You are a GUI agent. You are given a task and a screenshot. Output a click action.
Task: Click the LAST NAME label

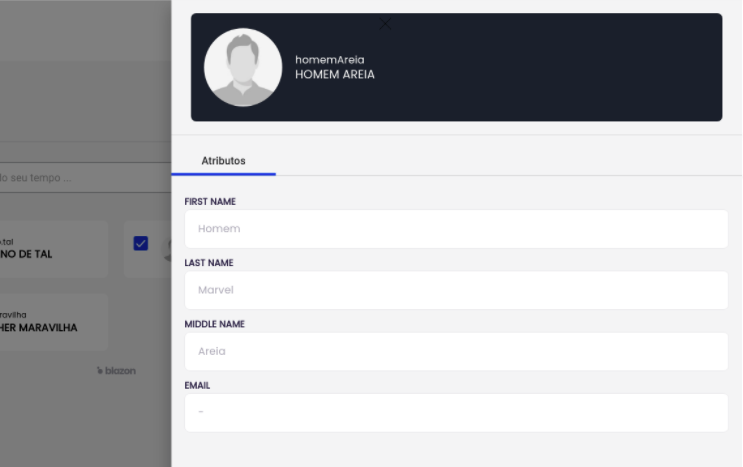[209, 263]
